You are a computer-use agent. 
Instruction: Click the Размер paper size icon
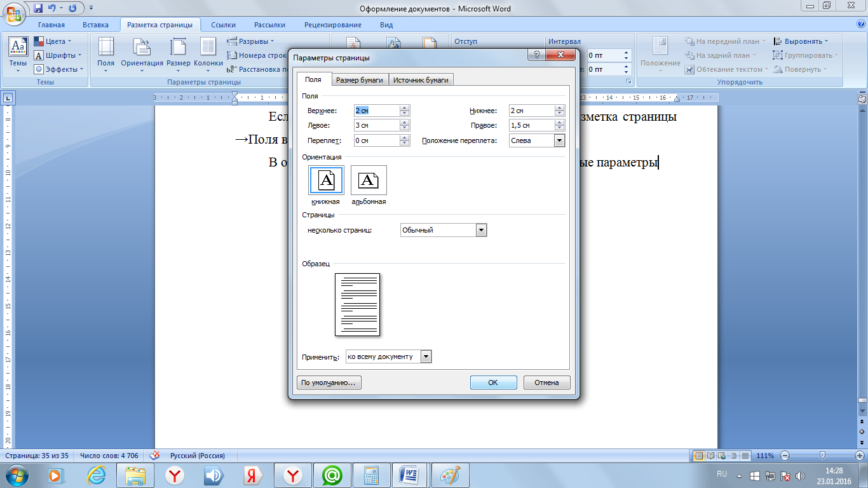coord(179,55)
